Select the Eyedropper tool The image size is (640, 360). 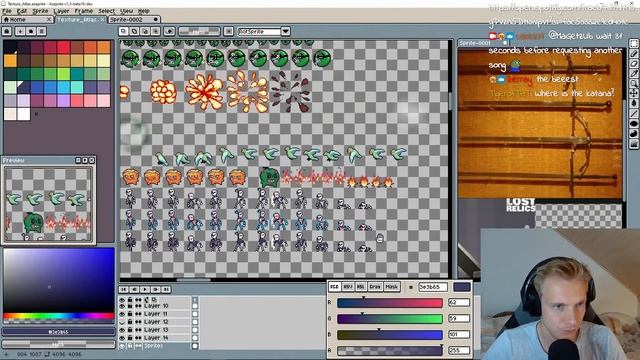tap(634, 73)
